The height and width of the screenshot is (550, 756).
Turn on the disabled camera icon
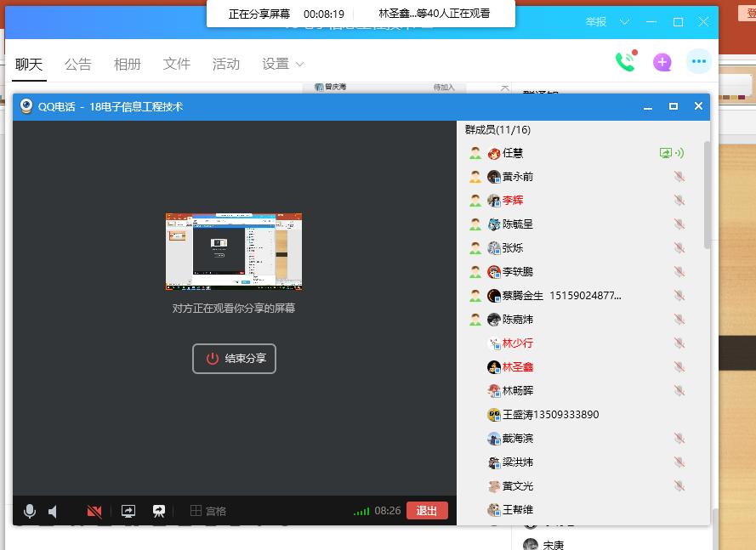pos(94,511)
